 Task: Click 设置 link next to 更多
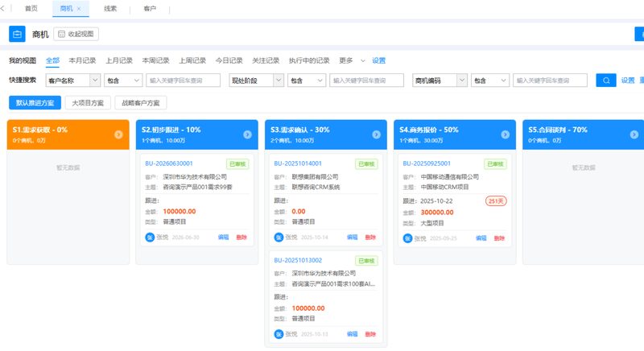[378, 60]
